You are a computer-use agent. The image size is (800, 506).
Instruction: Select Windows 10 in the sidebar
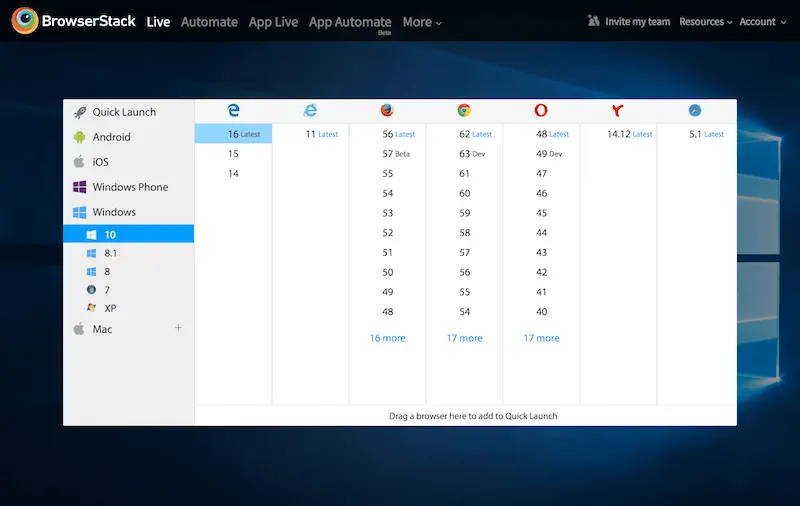pyautogui.click(x=129, y=234)
